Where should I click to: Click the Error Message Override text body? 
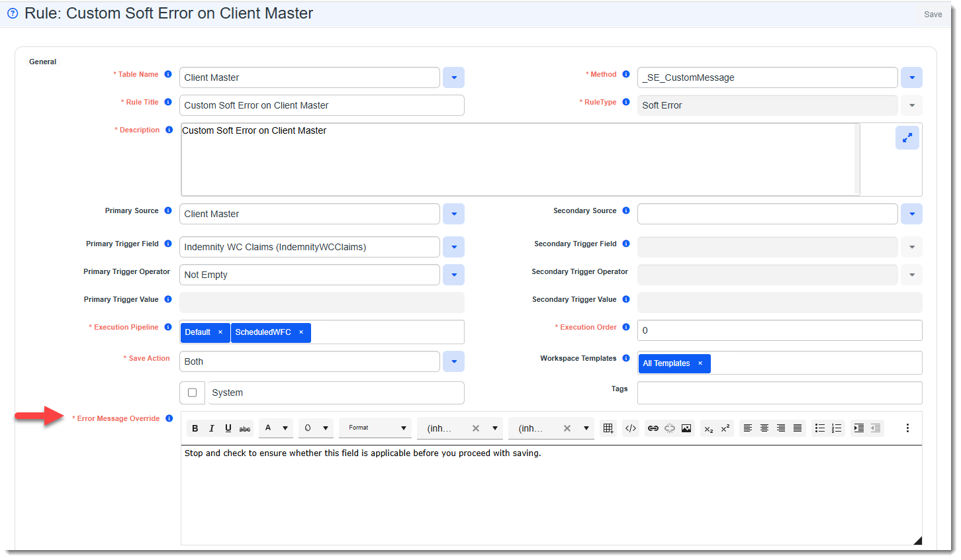(x=551, y=495)
